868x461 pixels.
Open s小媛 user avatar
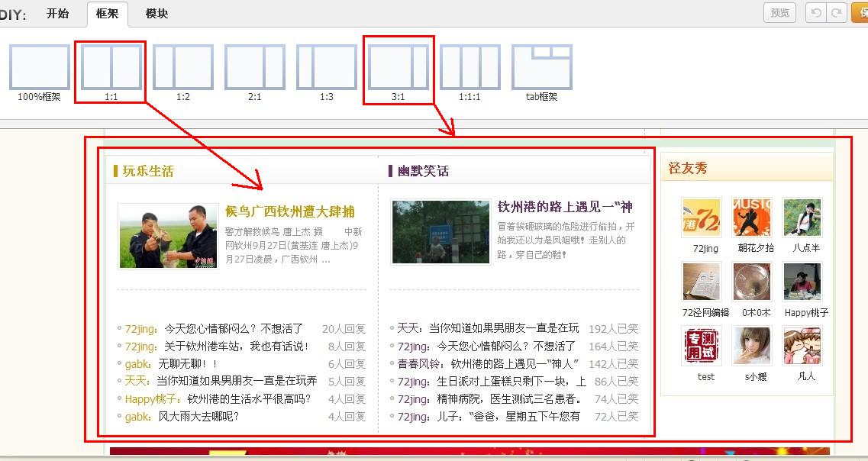pyautogui.click(x=752, y=347)
